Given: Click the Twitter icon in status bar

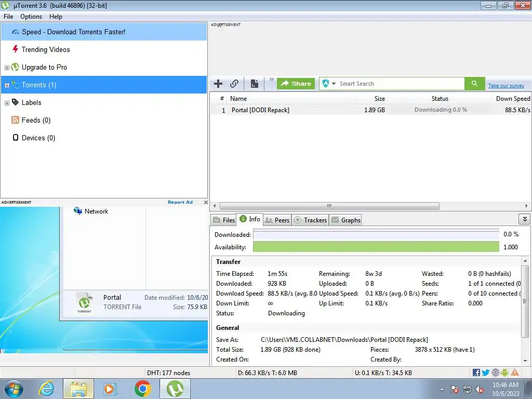Looking at the screenshot, I should 486,373.
